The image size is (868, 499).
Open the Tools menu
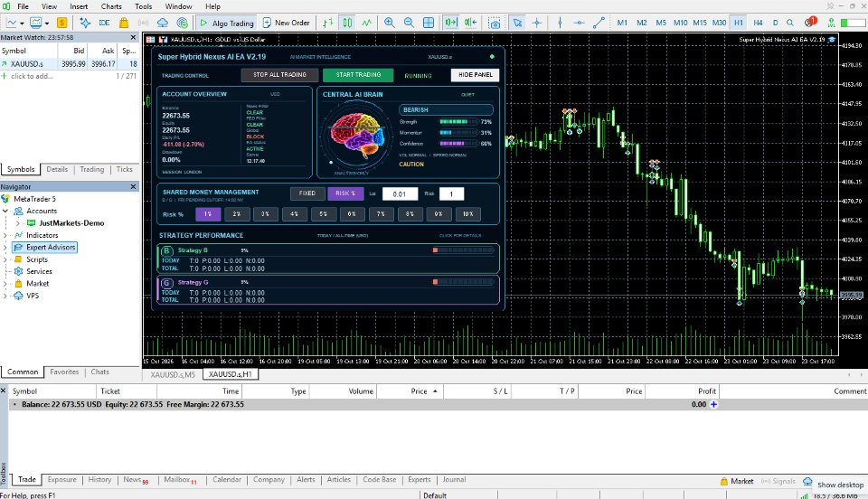click(144, 6)
